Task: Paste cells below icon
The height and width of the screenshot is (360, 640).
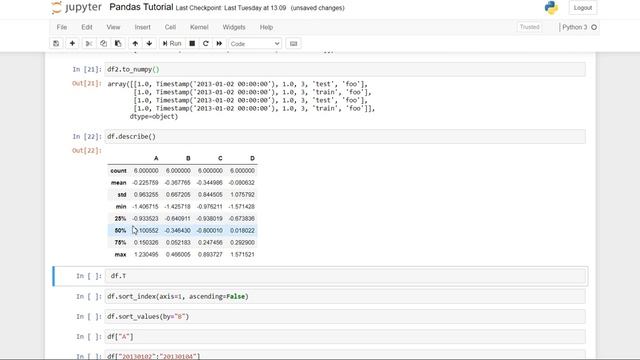Action: (x=118, y=43)
